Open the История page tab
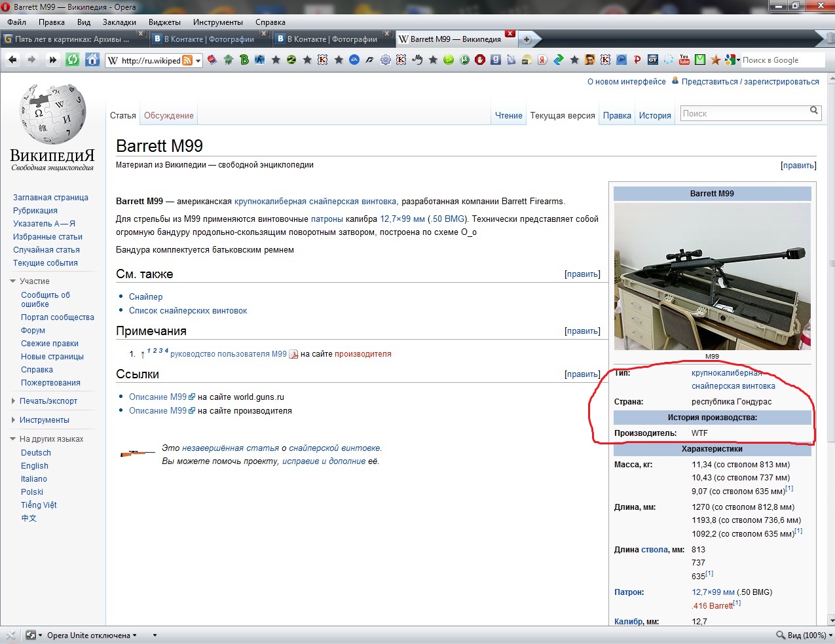Viewport: 835px width, 644px height. tap(655, 116)
